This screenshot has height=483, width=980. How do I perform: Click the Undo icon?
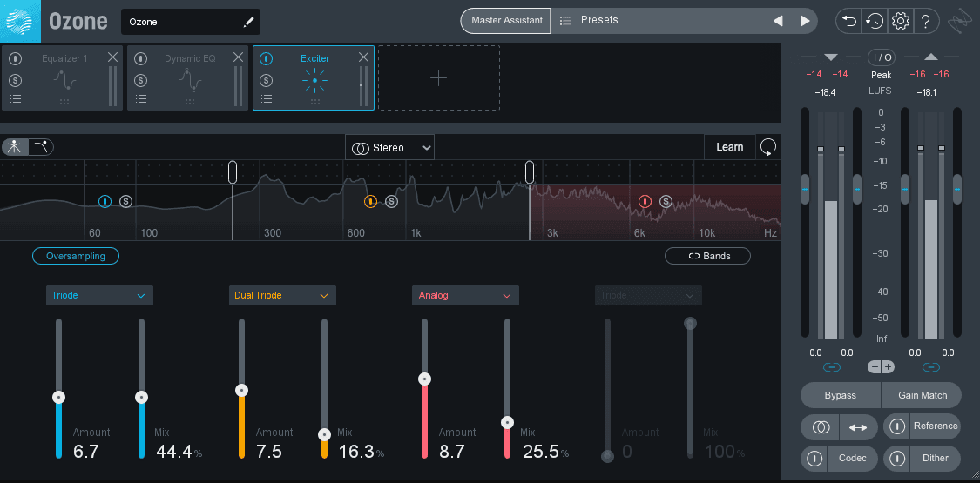[848, 21]
